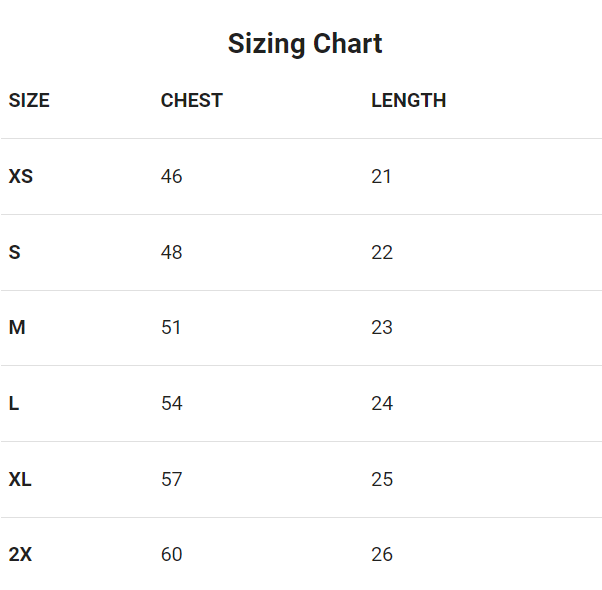
Task: Select the L size row label
Action: [14, 404]
